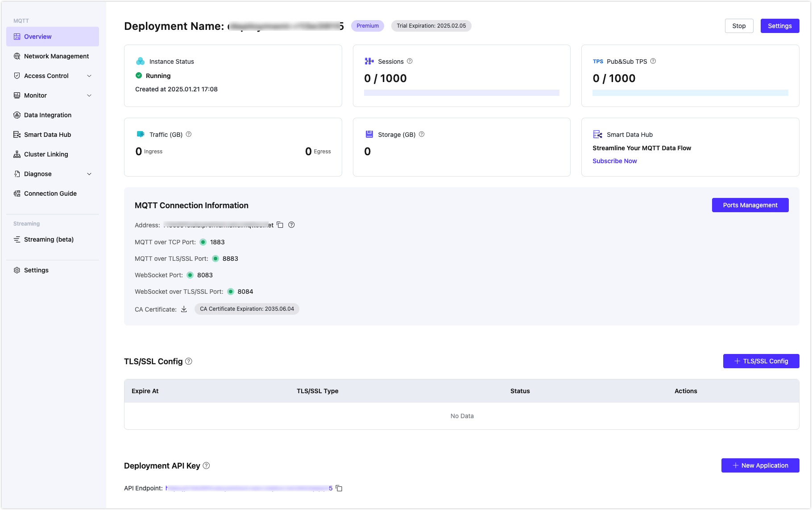Open Network Management in sidebar
Viewport: 812px width, 510px height.
coord(53,56)
